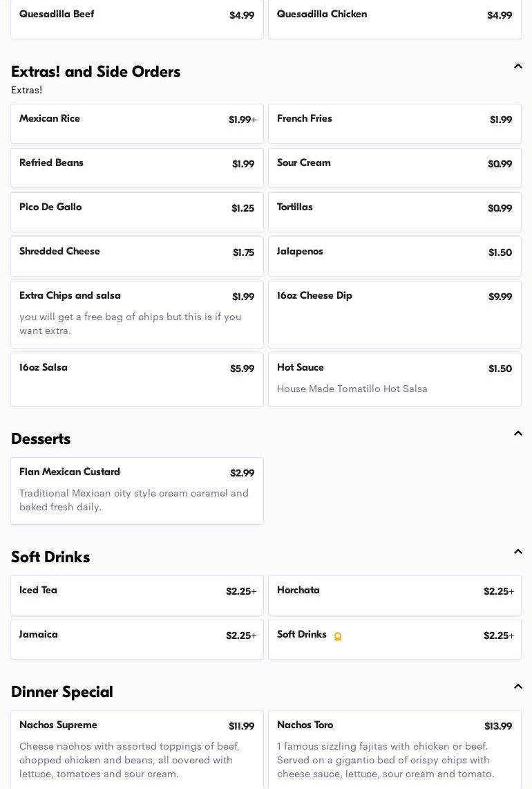The width and height of the screenshot is (532, 789).
Task: Choose the Sour Cream extra
Action: point(395,168)
